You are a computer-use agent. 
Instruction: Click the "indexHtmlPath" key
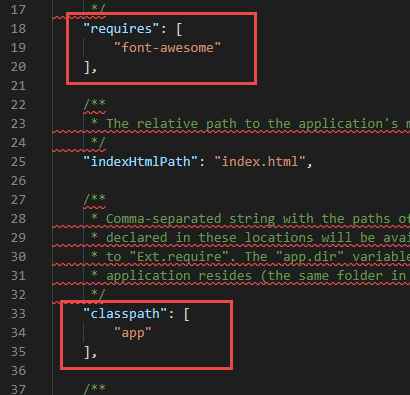click(141, 162)
